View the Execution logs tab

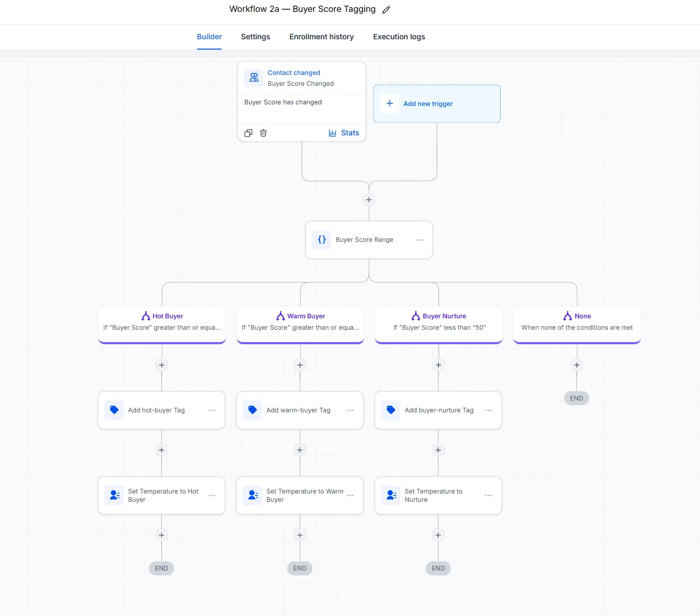[399, 37]
